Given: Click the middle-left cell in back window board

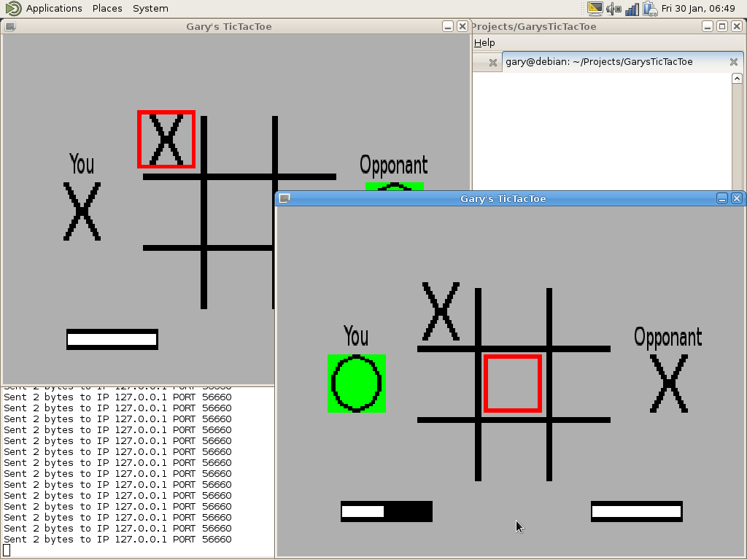Looking at the screenshot, I should point(171,212).
